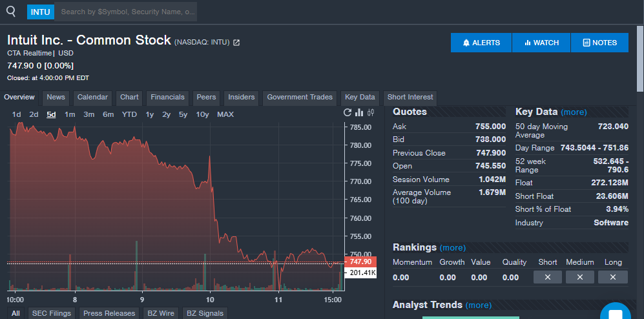
Task: Toggle the Medium ranking X box
Action: click(x=580, y=277)
